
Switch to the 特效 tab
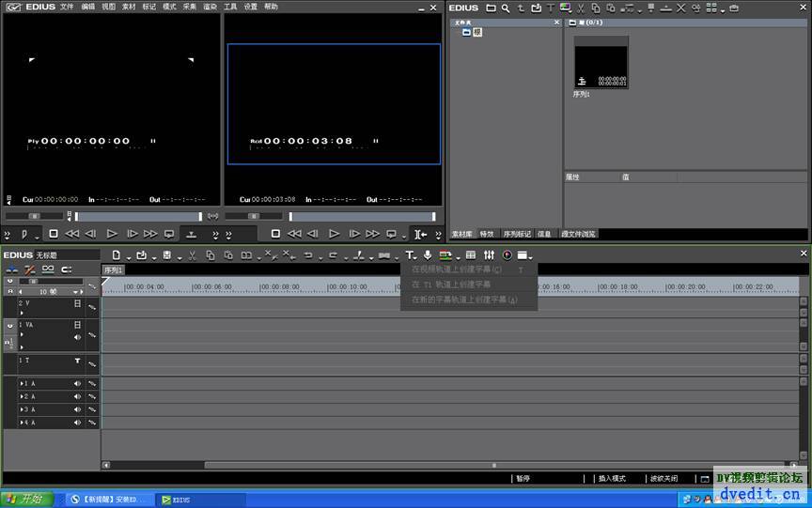pos(487,234)
